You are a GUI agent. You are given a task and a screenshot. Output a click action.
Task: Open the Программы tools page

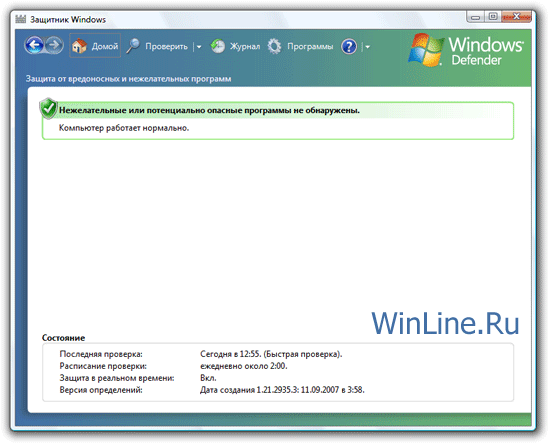point(310,47)
